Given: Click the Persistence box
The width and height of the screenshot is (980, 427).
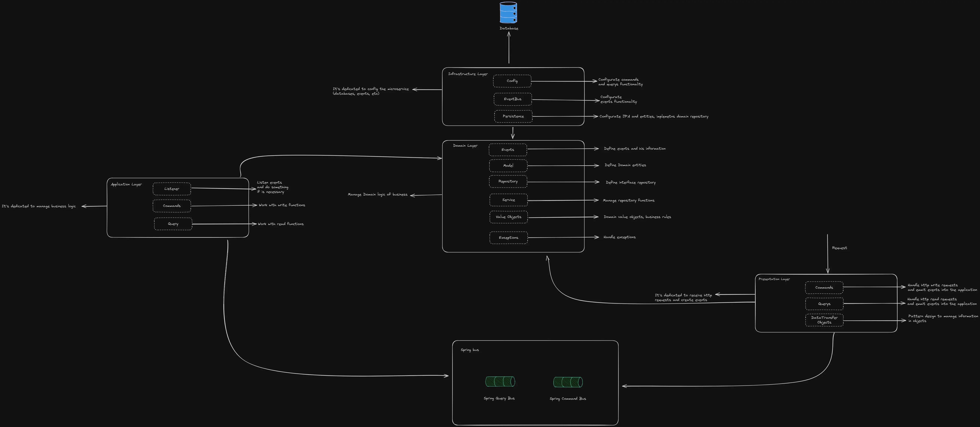Looking at the screenshot, I should (x=513, y=117).
